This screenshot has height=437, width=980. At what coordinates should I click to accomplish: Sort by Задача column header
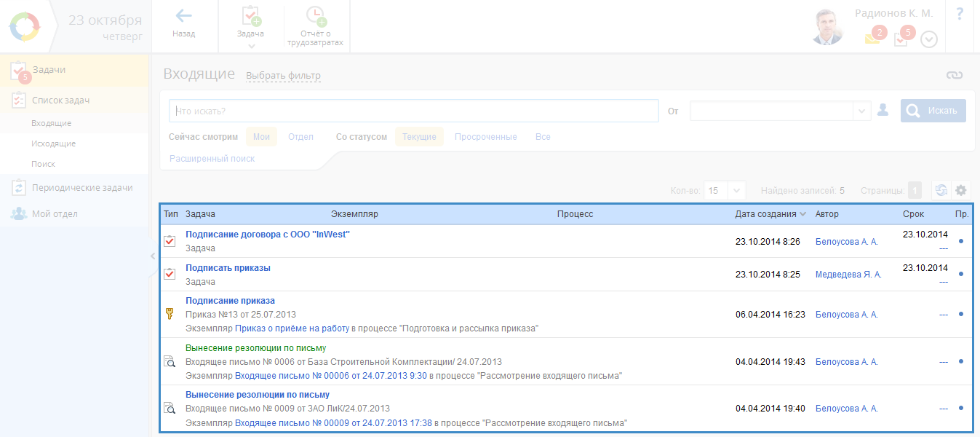coord(200,214)
